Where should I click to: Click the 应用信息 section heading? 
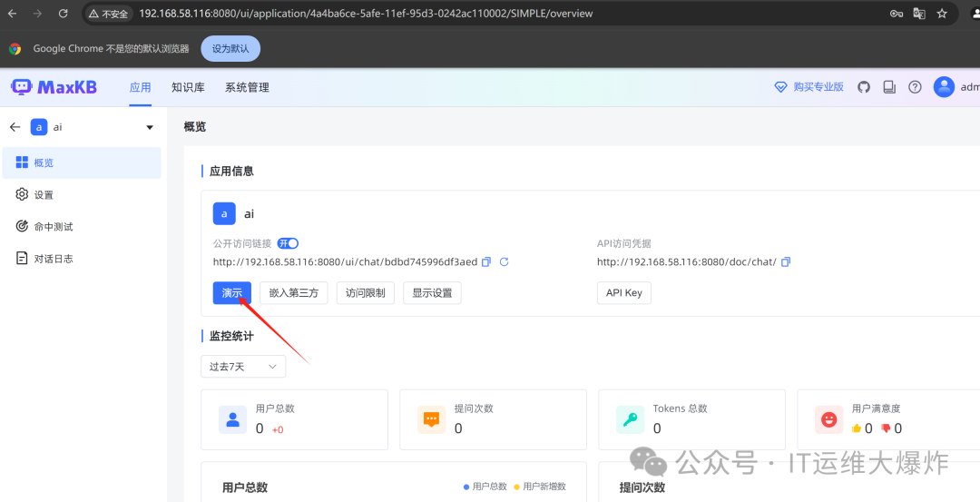232,172
